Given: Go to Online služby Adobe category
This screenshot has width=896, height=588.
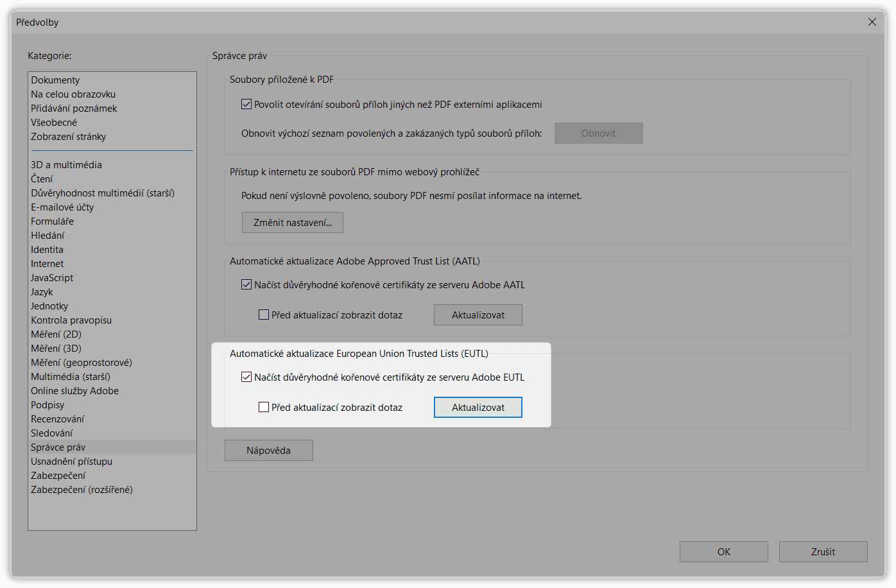Looking at the screenshot, I should pos(74,391).
